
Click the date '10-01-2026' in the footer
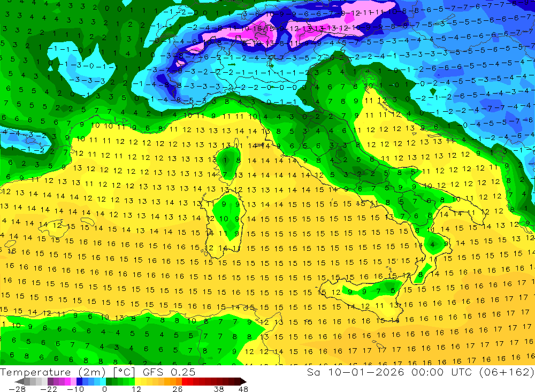(366, 372)
